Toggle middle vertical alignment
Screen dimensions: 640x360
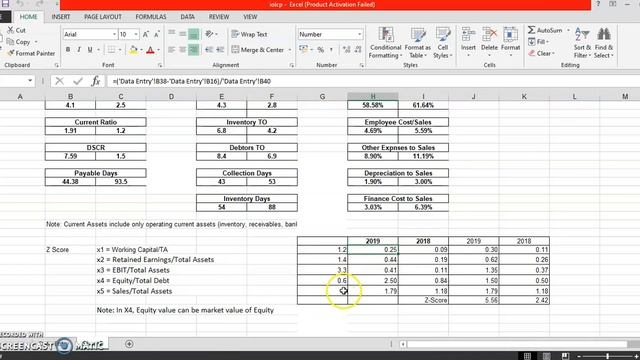[182, 34]
